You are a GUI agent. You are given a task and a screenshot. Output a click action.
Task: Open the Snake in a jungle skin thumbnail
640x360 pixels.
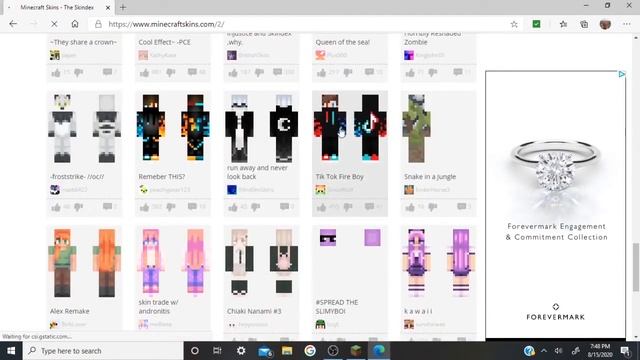coord(417,128)
